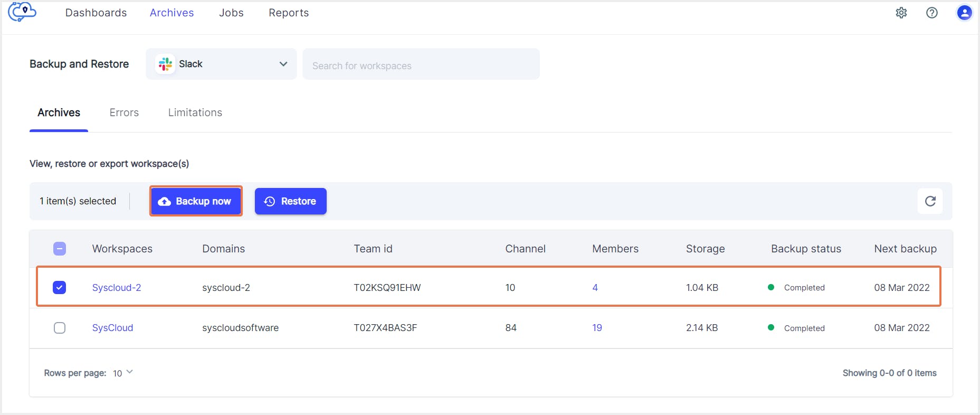Select the SysCloud workspace checkbox

(x=60, y=328)
